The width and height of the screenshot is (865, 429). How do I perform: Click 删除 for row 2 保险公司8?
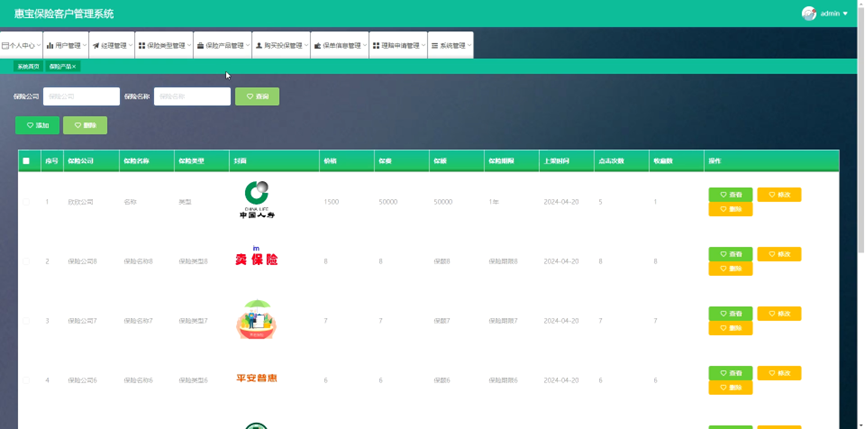coord(730,269)
